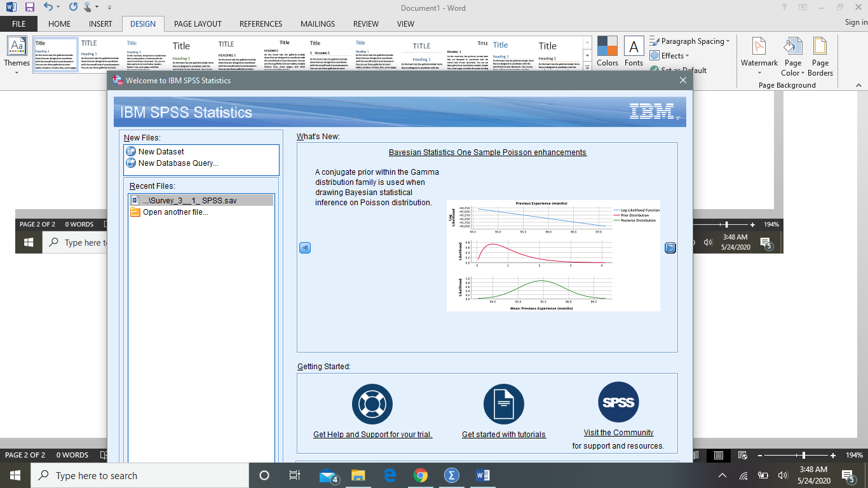Click the SPSS community logo

618,402
